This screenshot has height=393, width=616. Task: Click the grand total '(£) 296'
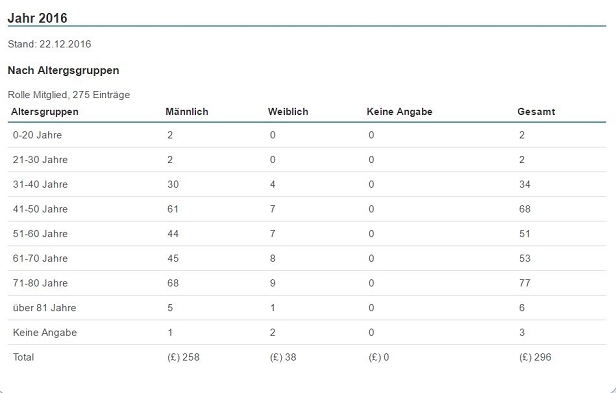pyautogui.click(x=535, y=357)
